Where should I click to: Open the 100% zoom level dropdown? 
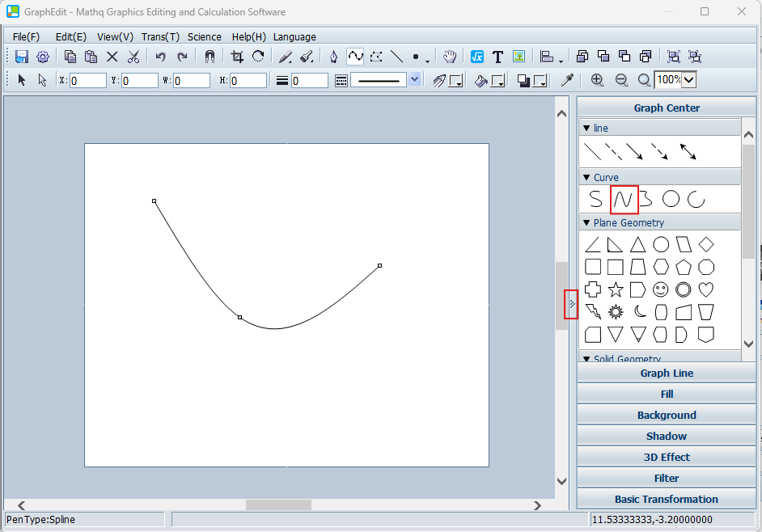point(689,80)
